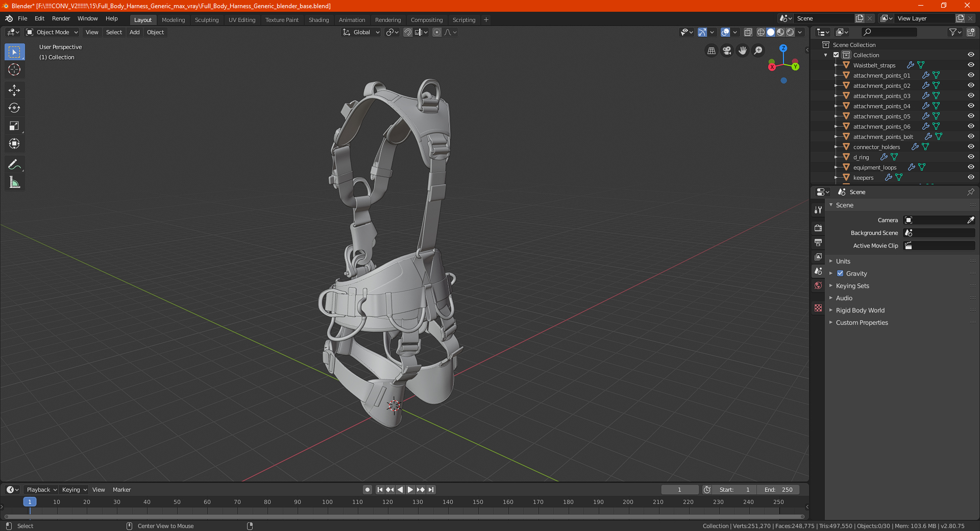Enable auto keying record button

(367, 490)
